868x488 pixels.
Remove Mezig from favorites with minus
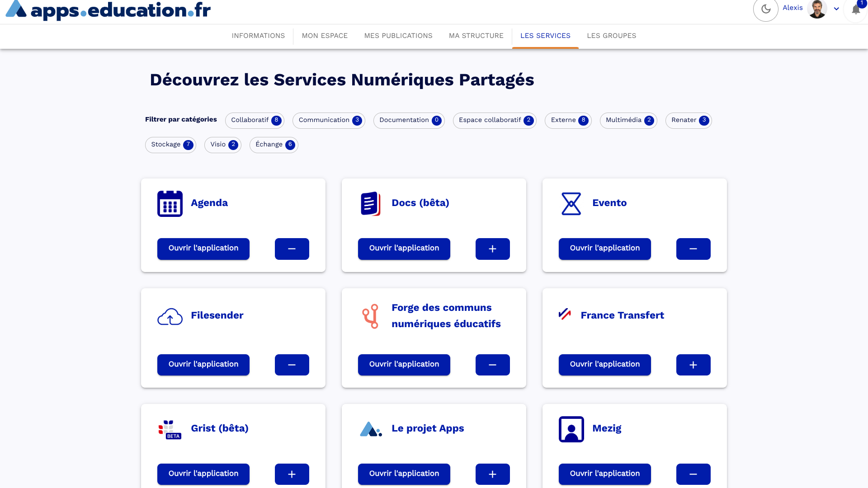(693, 474)
